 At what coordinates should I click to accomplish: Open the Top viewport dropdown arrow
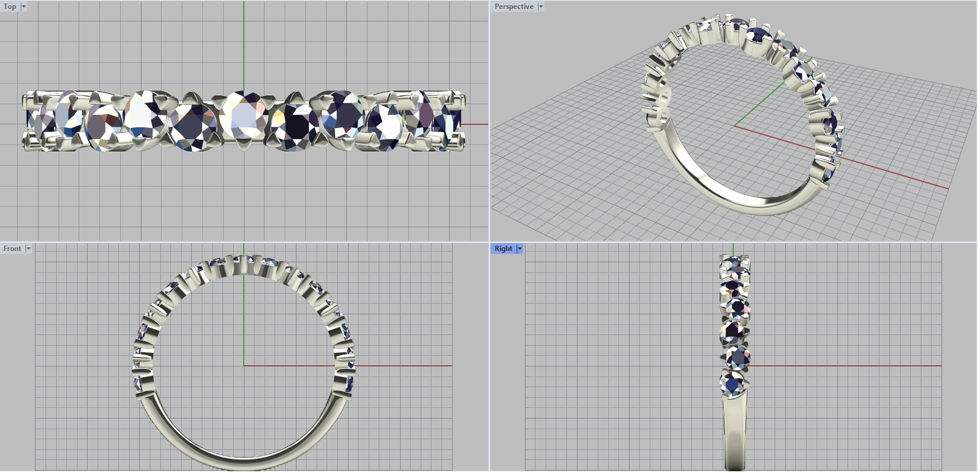(24, 7)
